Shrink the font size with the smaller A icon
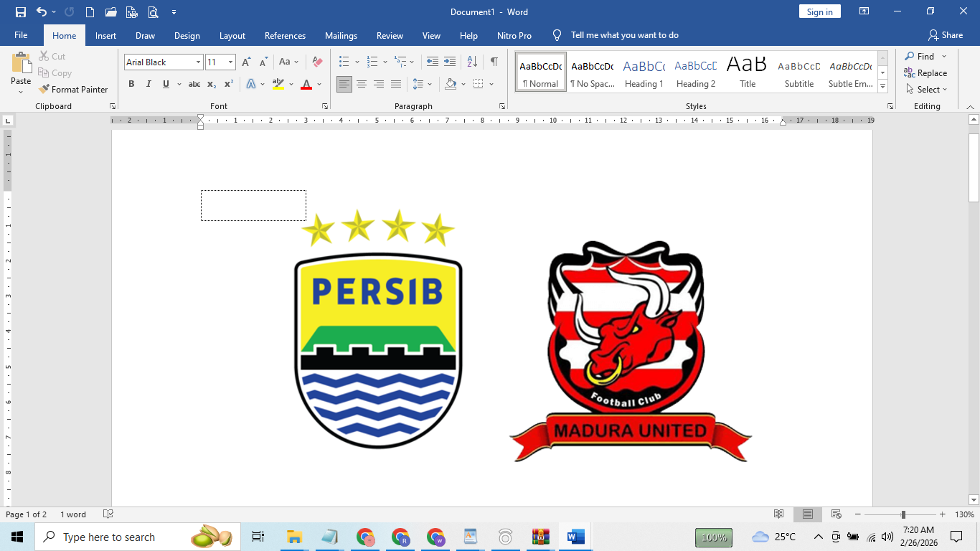Image resolution: width=980 pixels, height=551 pixels. click(263, 62)
